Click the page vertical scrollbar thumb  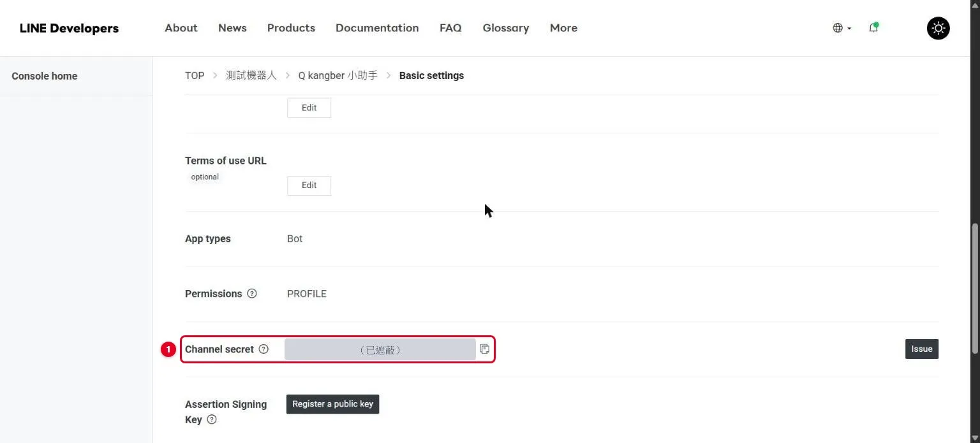[974, 287]
